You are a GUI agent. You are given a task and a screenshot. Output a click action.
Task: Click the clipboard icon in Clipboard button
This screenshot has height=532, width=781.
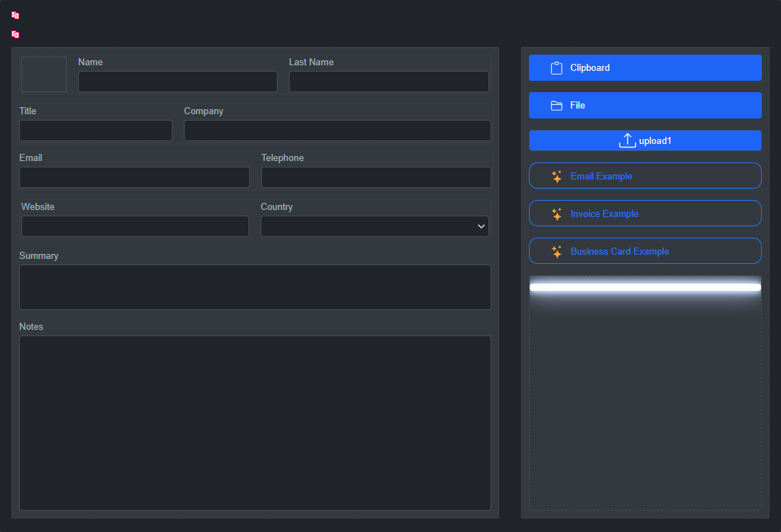point(557,68)
